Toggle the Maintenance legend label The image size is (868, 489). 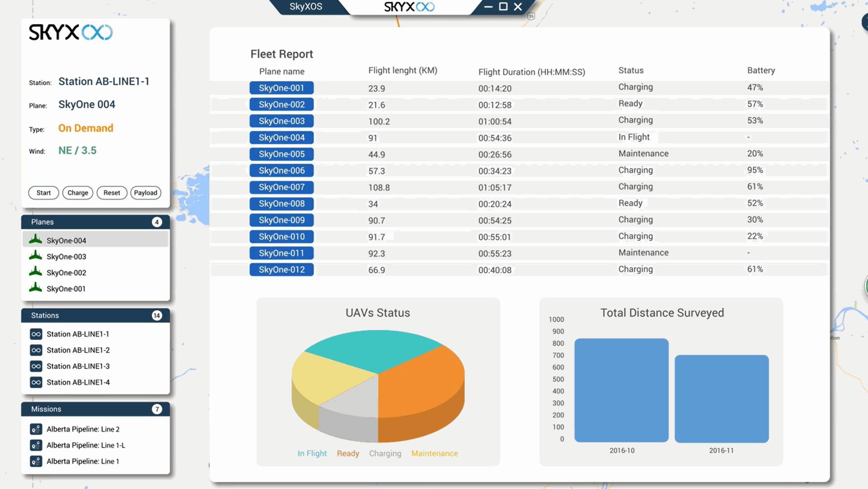click(435, 453)
